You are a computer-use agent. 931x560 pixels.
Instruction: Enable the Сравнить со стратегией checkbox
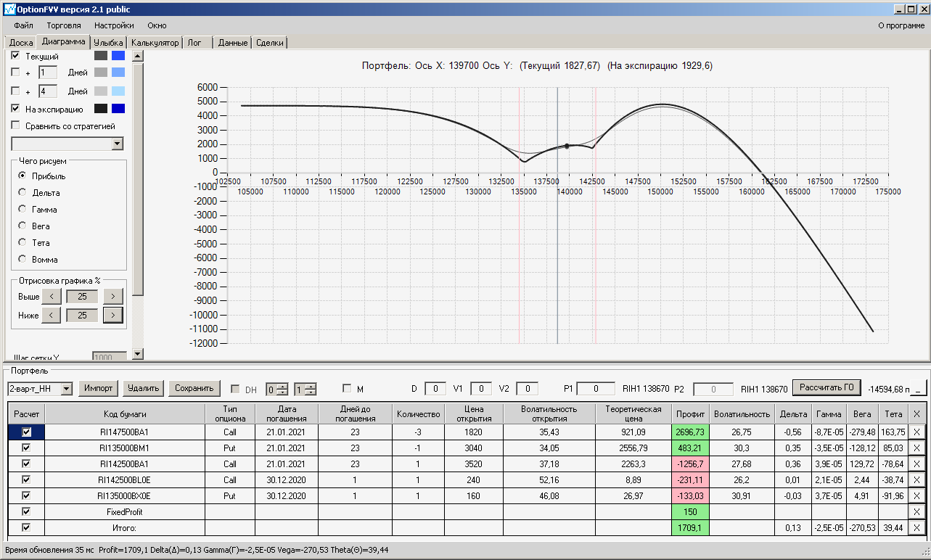tap(15, 125)
